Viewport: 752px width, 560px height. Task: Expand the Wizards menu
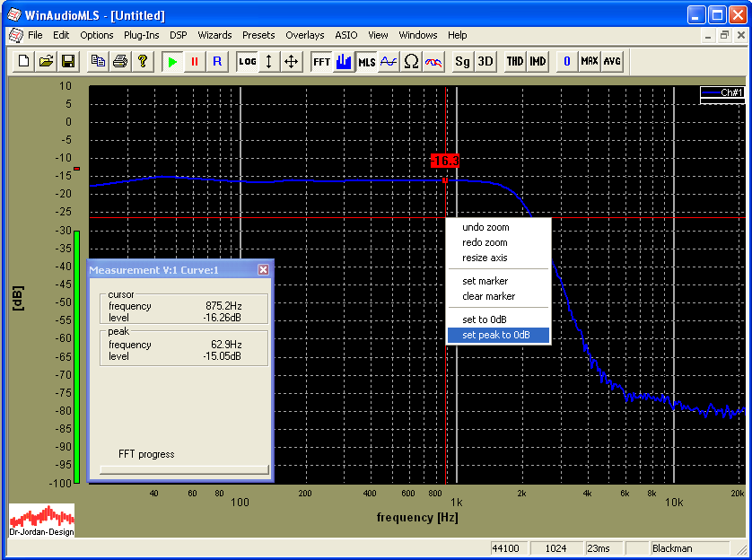(x=214, y=35)
